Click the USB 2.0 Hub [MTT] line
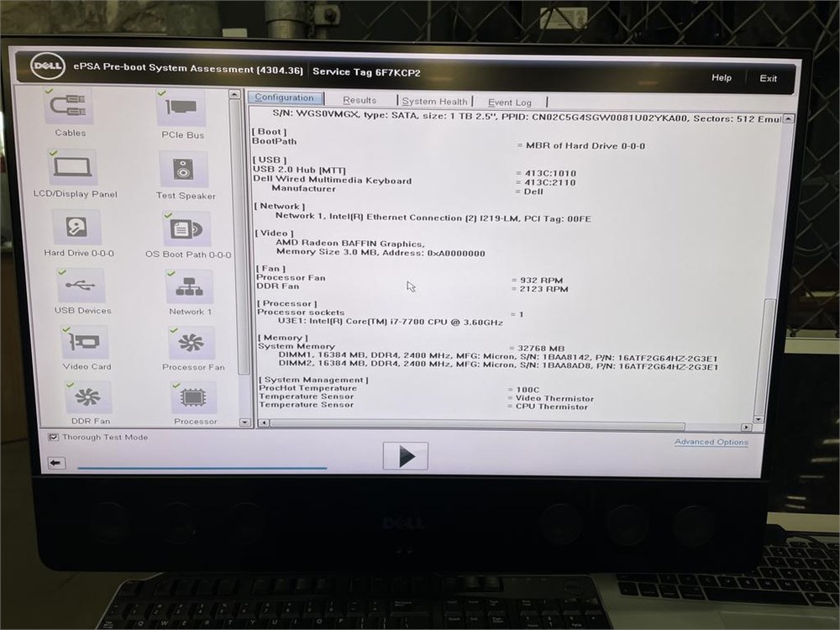 299,170
